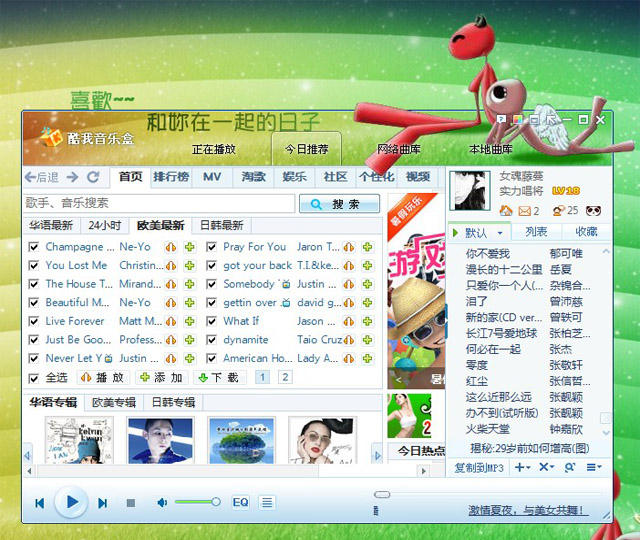Open the mail inbox icon showing 2
Viewport: 640px width, 540px height.
(524, 211)
